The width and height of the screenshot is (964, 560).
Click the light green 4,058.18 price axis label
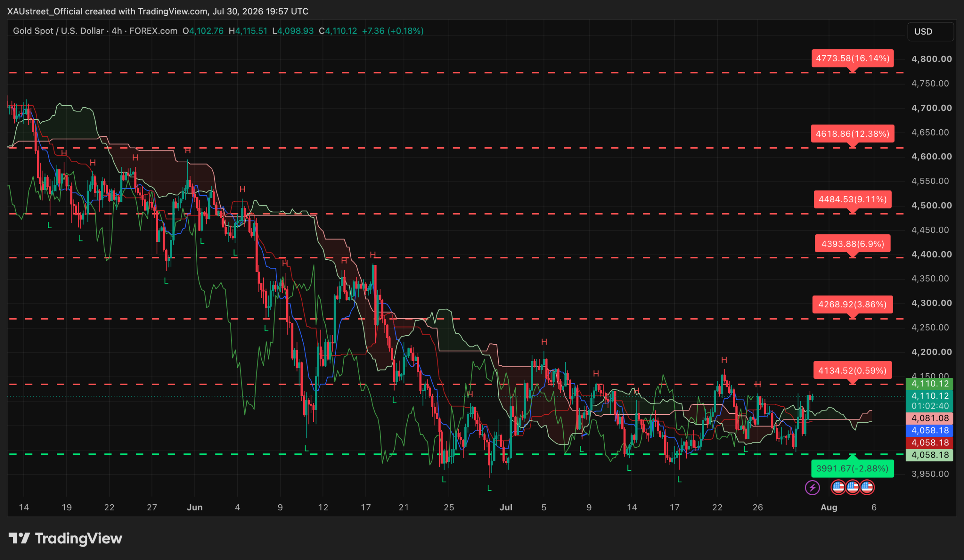click(930, 455)
